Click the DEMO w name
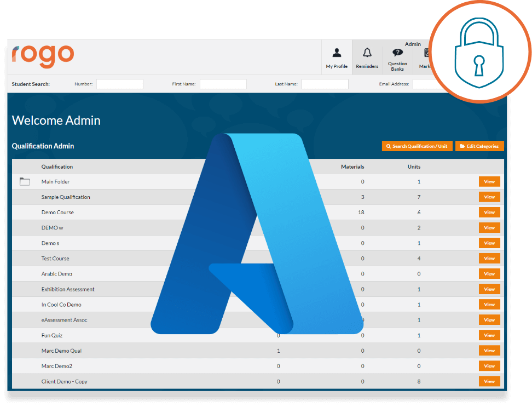 (x=52, y=228)
